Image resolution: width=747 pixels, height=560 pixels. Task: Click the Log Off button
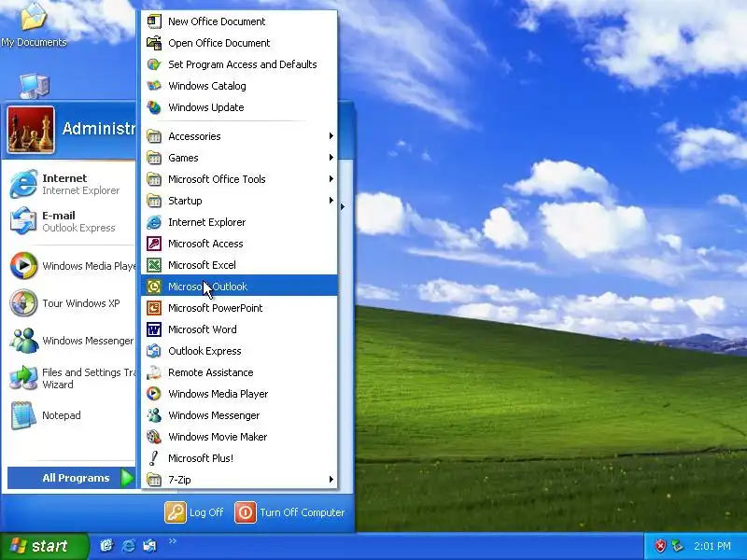tap(194, 512)
